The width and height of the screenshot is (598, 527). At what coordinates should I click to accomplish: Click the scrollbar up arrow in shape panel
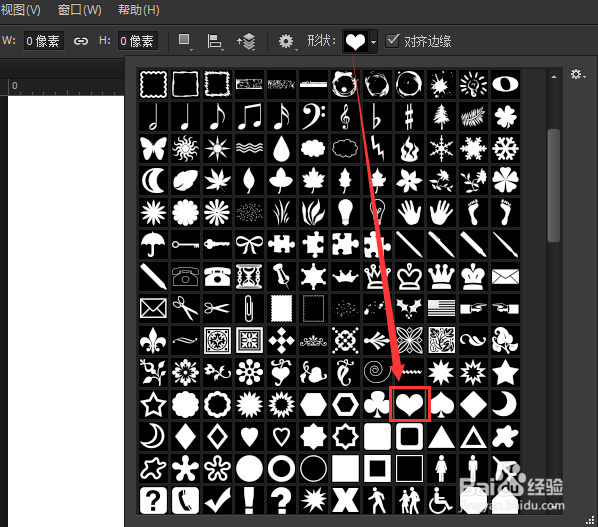point(554,77)
